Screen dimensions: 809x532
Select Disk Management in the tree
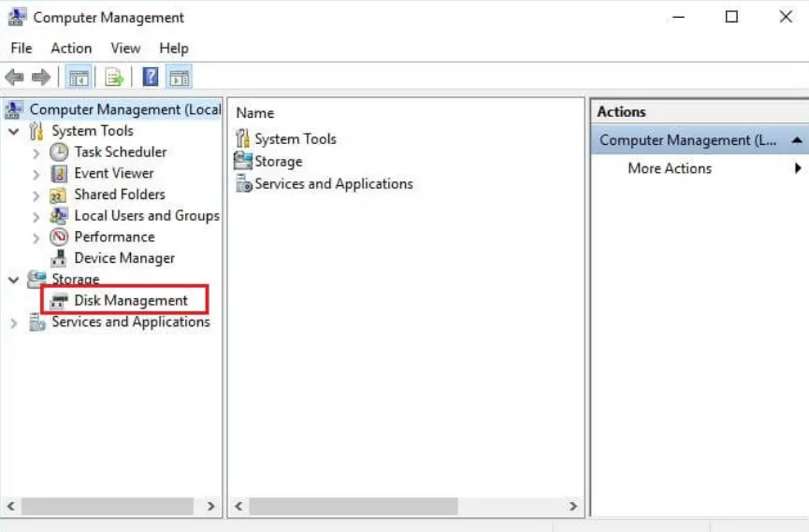[x=131, y=300]
